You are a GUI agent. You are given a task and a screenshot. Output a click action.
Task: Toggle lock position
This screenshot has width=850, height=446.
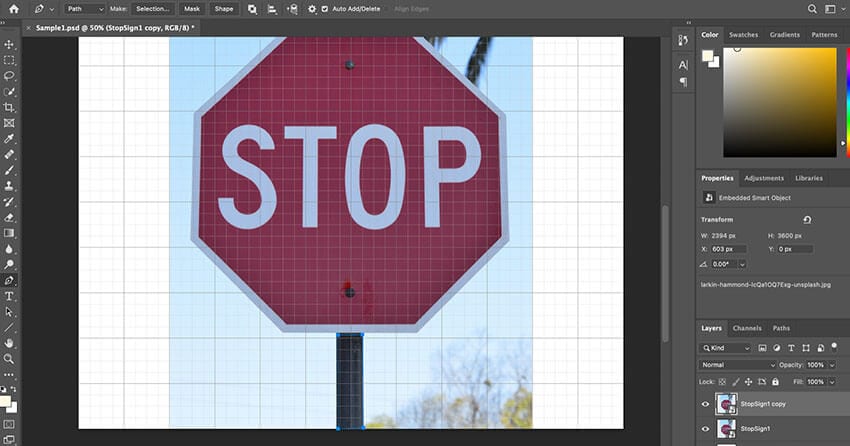(749, 382)
